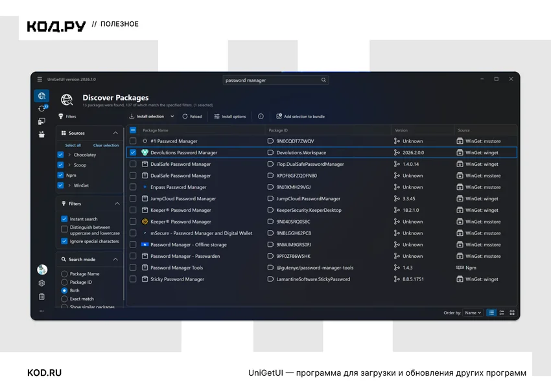The height and width of the screenshot is (392, 551).
Task: Uncheck the Chocolatey source checkbox
Action: [60, 155]
